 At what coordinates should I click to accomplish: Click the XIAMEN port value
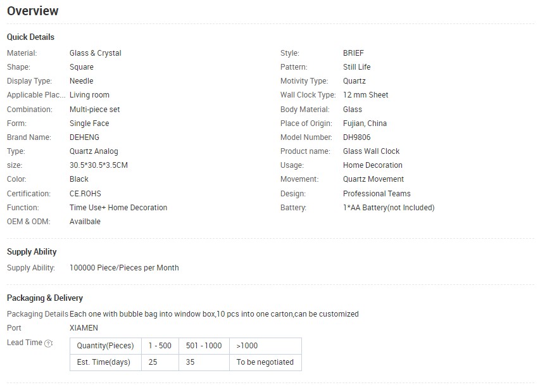click(84, 328)
